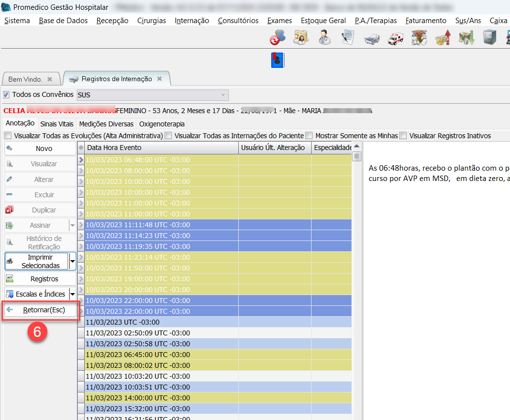This screenshot has width=510, height=420.
Task: Expand the Imprimir Selecionadas dropdown arrow
Action: tap(73, 262)
